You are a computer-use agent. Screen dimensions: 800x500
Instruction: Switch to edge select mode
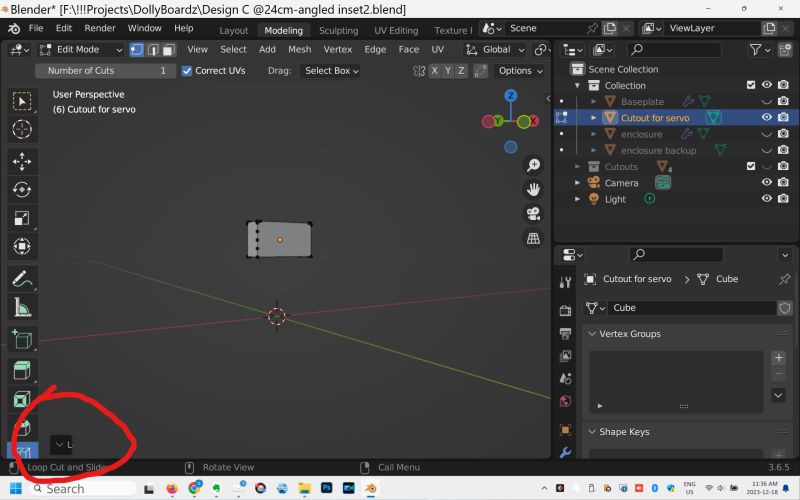[x=153, y=49]
